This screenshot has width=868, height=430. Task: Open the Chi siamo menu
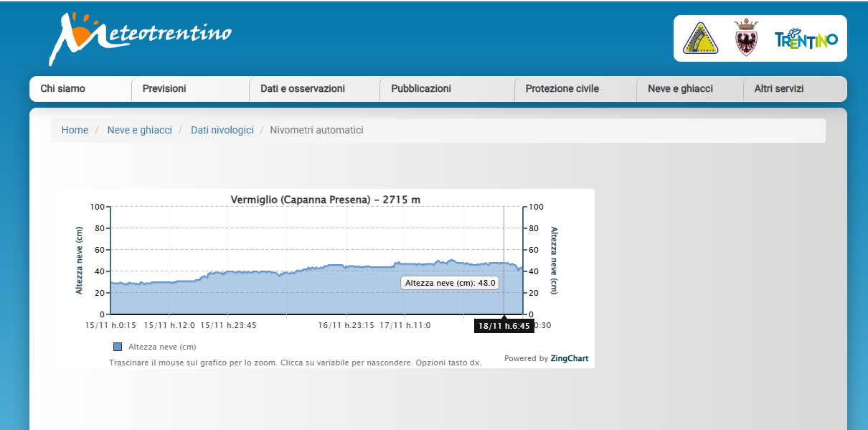click(x=63, y=89)
